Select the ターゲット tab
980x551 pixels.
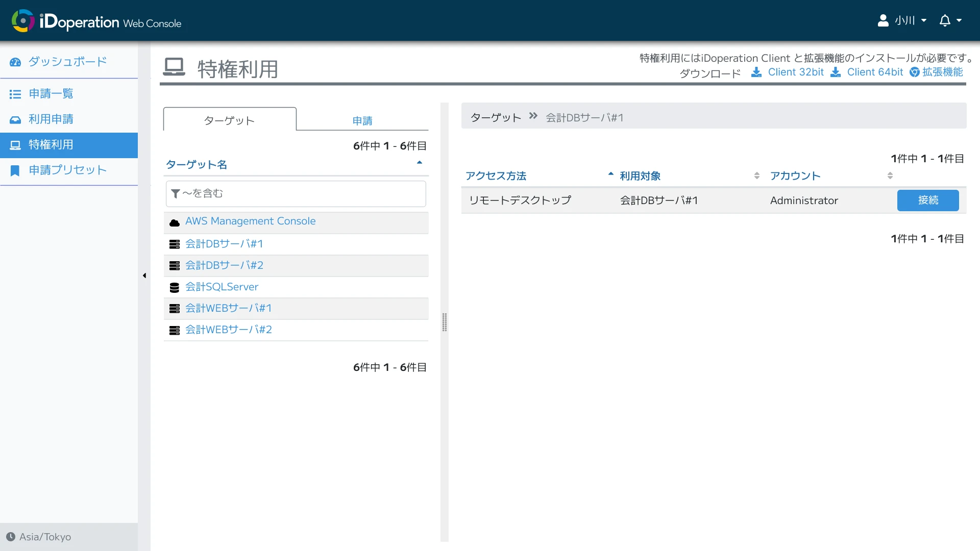click(229, 120)
